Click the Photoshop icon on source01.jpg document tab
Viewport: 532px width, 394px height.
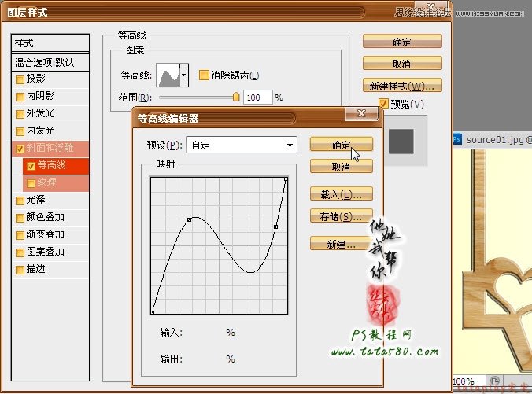click(457, 139)
